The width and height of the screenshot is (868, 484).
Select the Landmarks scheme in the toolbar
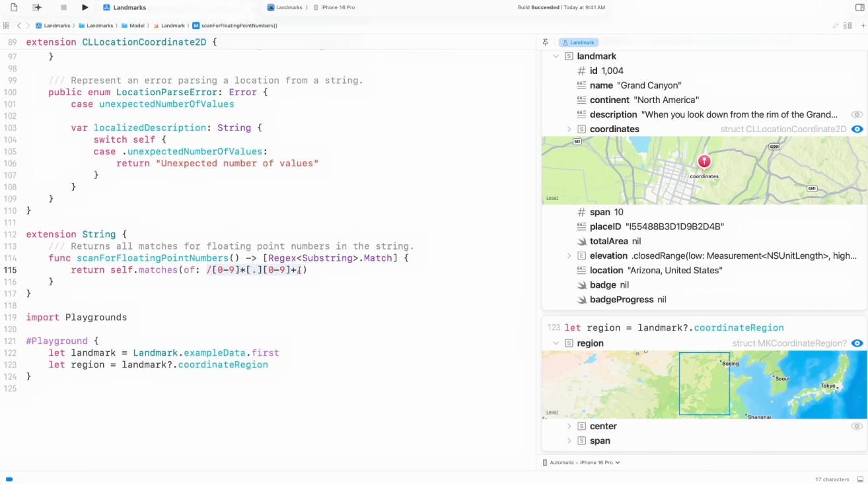click(x=285, y=7)
